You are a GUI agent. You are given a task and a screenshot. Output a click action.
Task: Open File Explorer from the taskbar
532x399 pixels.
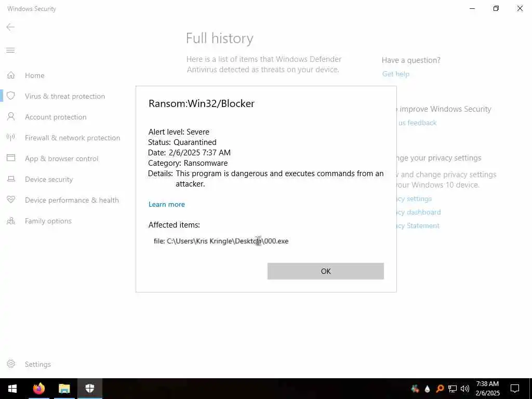pos(64,389)
